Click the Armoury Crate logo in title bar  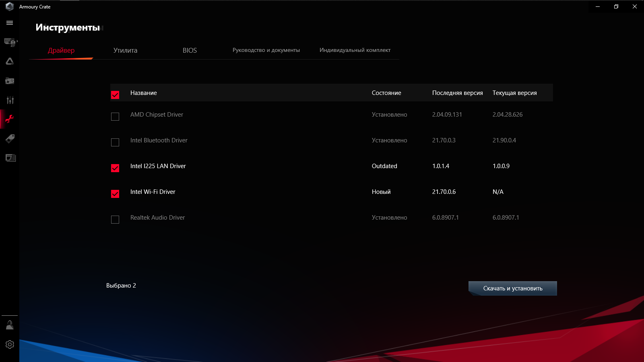coord(10,6)
